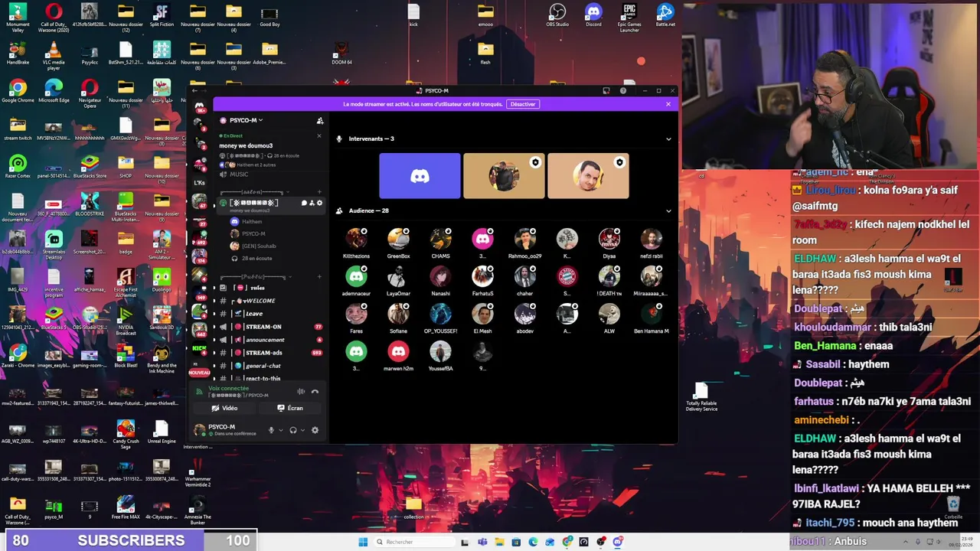The height and width of the screenshot is (551, 980).
Task: Collapse the Audience section
Action: 668,211
